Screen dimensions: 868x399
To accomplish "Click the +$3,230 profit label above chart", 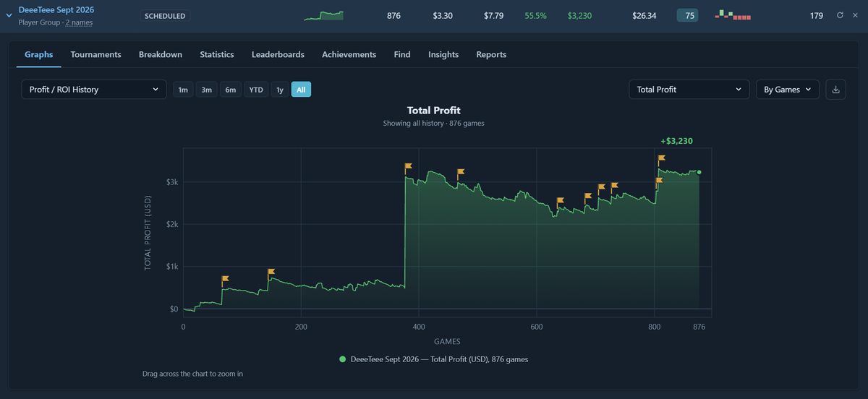I will coord(676,141).
